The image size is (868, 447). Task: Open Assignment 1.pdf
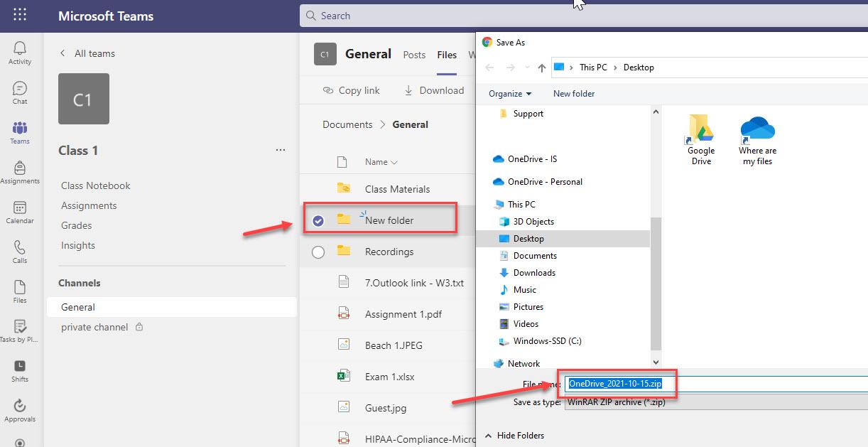(x=403, y=314)
